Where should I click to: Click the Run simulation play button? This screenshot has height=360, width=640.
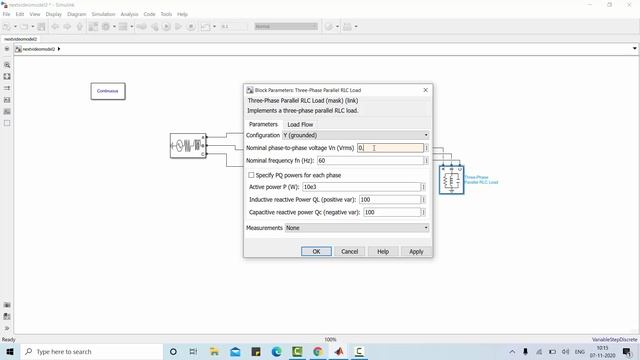[167, 27]
